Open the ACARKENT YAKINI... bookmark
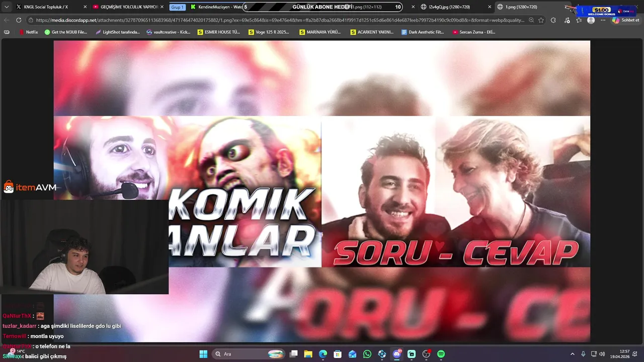The width and height of the screenshot is (644, 362). click(372, 32)
